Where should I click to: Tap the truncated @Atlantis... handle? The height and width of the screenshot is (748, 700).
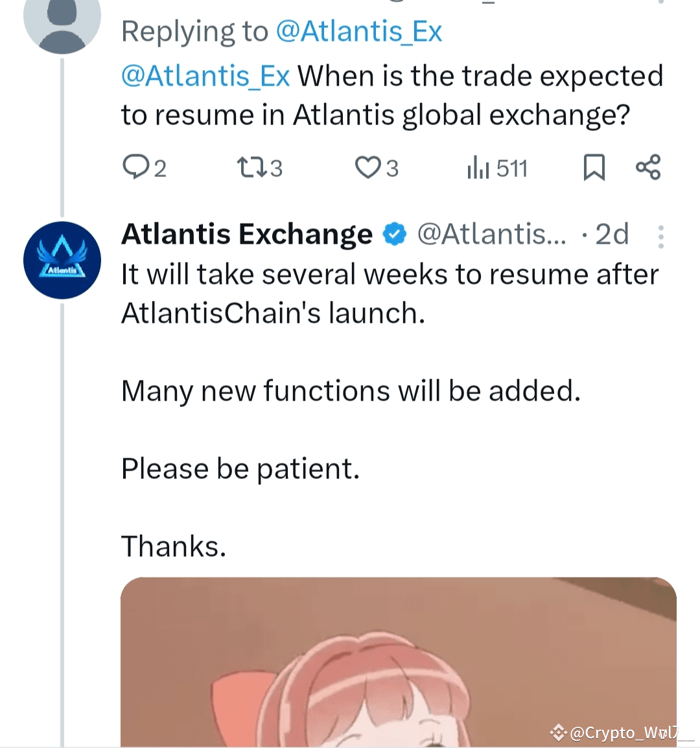point(491,234)
